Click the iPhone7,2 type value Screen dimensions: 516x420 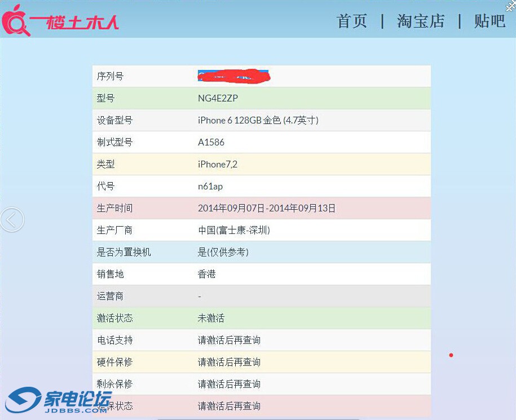click(x=218, y=164)
